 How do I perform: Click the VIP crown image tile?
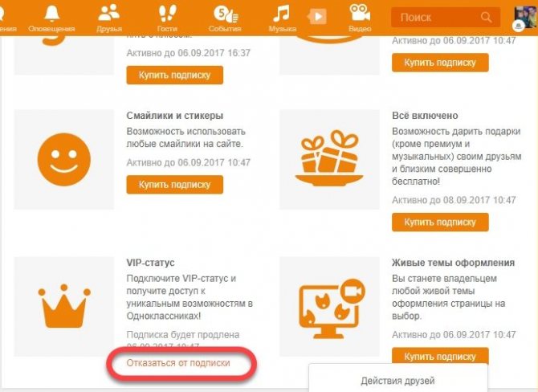64,307
